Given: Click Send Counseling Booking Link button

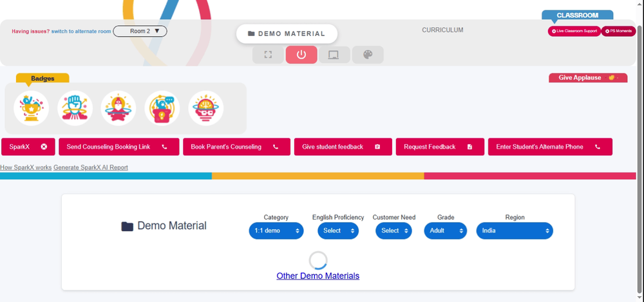Looking at the screenshot, I should coord(117,147).
